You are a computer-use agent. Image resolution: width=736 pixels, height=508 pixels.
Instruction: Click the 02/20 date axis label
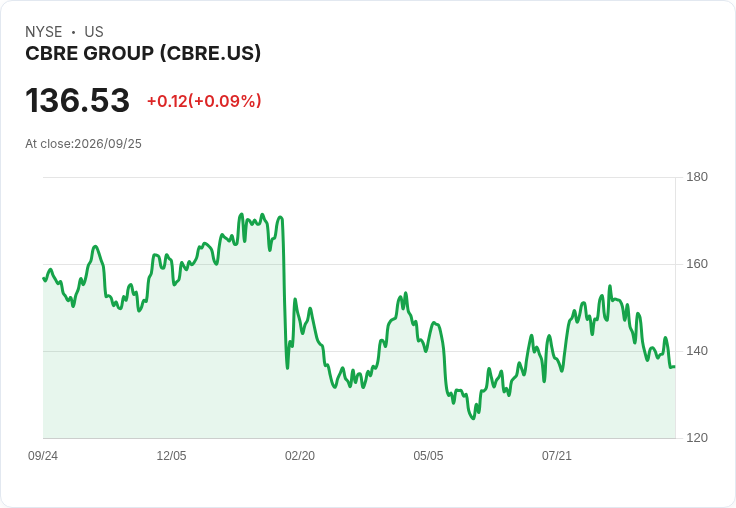[x=300, y=456]
